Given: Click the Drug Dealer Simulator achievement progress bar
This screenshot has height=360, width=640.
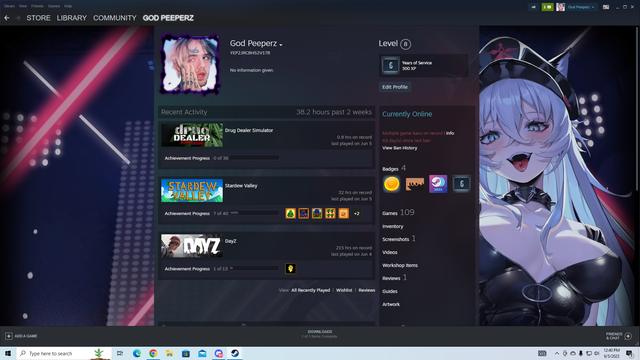Looking at the screenshot, I should [254, 158].
